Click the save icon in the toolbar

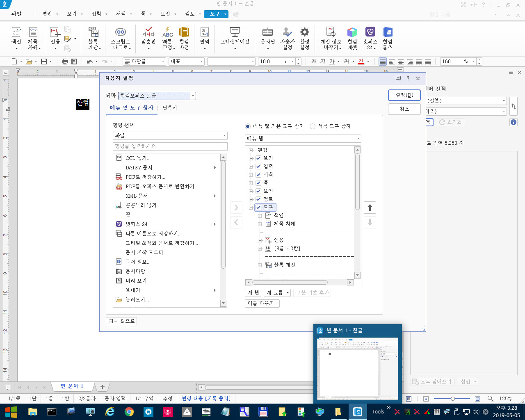tap(44, 62)
